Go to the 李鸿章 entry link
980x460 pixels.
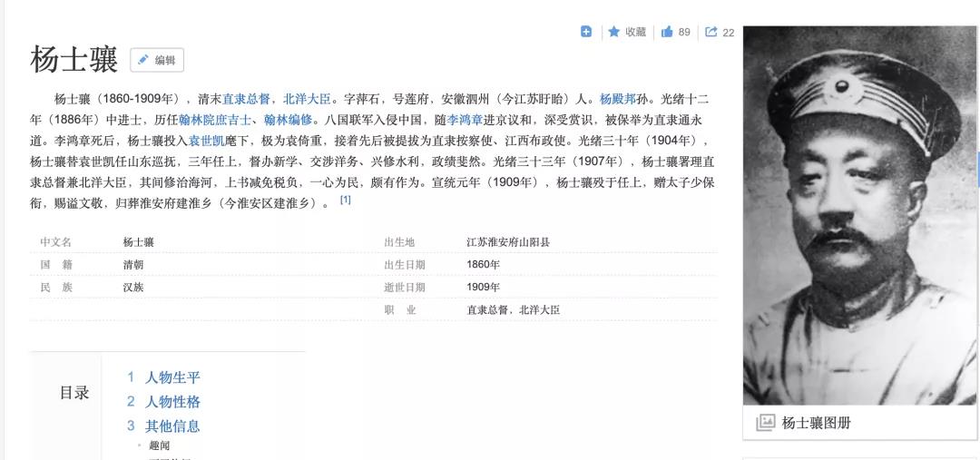465,120
